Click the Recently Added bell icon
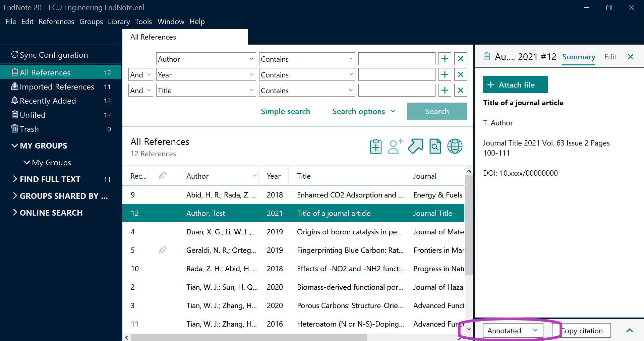Screen dimensions: 644x341 (x=14, y=101)
